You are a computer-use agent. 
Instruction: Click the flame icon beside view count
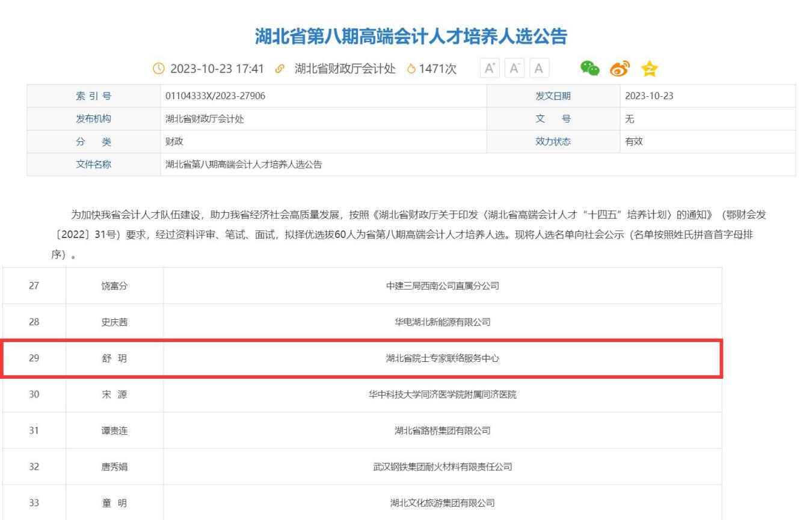[411, 69]
